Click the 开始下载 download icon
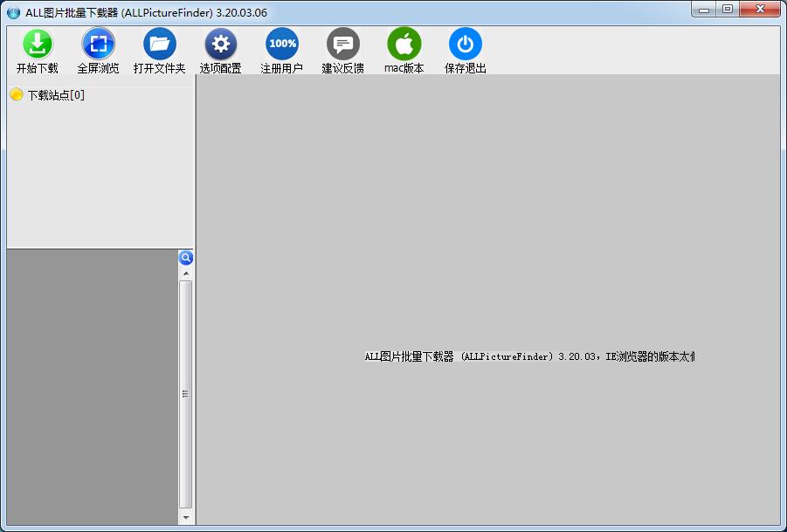 click(38, 45)
